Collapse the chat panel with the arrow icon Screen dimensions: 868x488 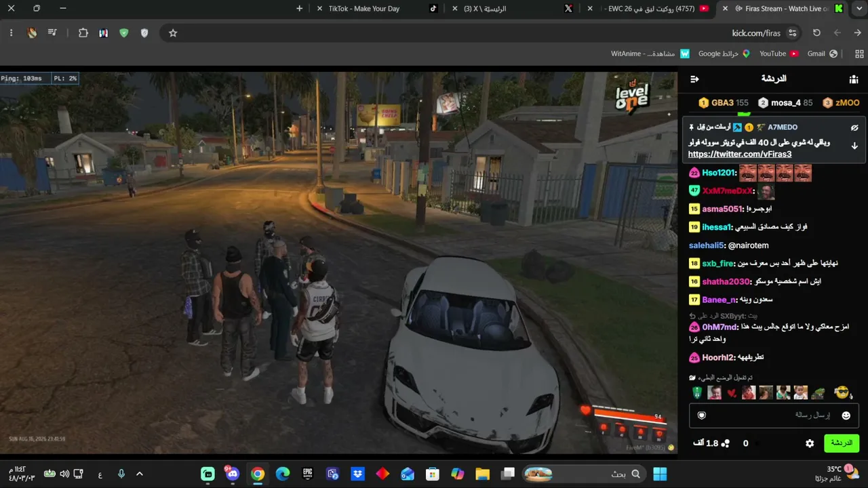[694, 79]
